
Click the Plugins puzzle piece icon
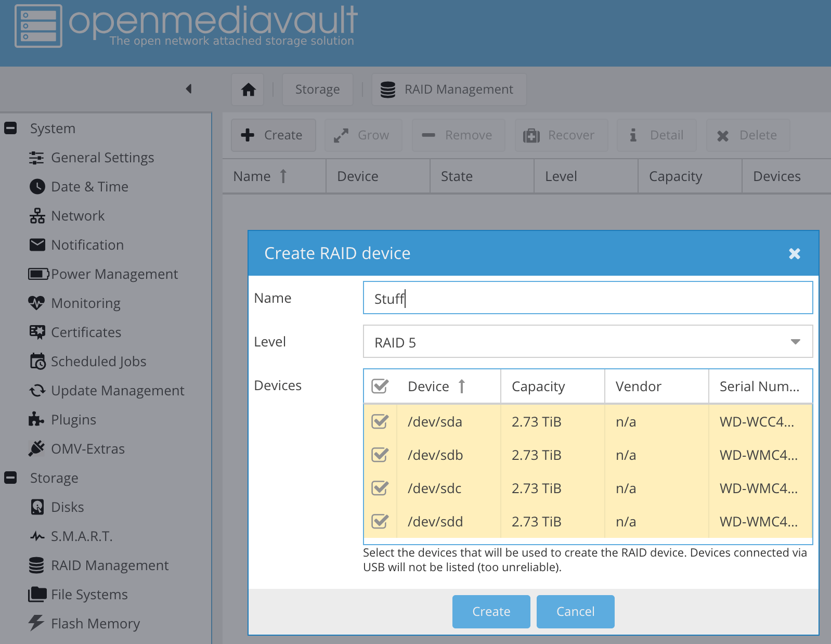[x=36, y=419]
